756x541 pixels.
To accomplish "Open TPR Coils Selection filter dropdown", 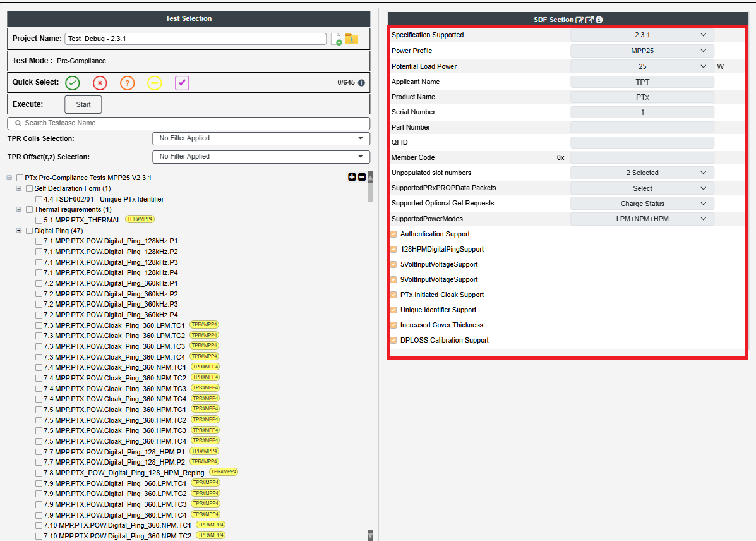I will pos(261,138).
